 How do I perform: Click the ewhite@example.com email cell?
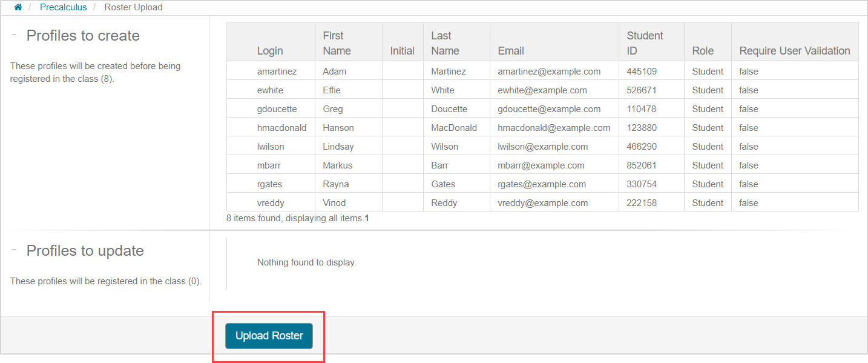(542, 90)
